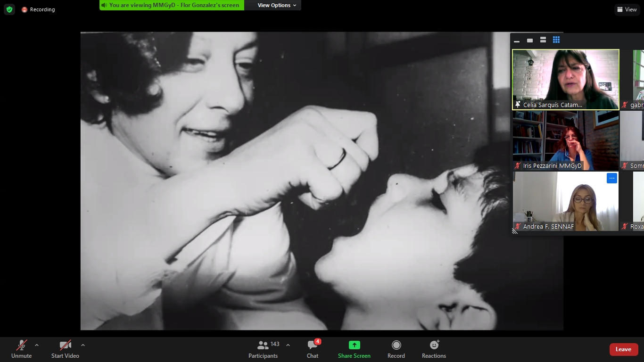Click the green Share Screen icon
This screenshot has width=644, height=362.
pyautogui.click(x=354, y=345)
